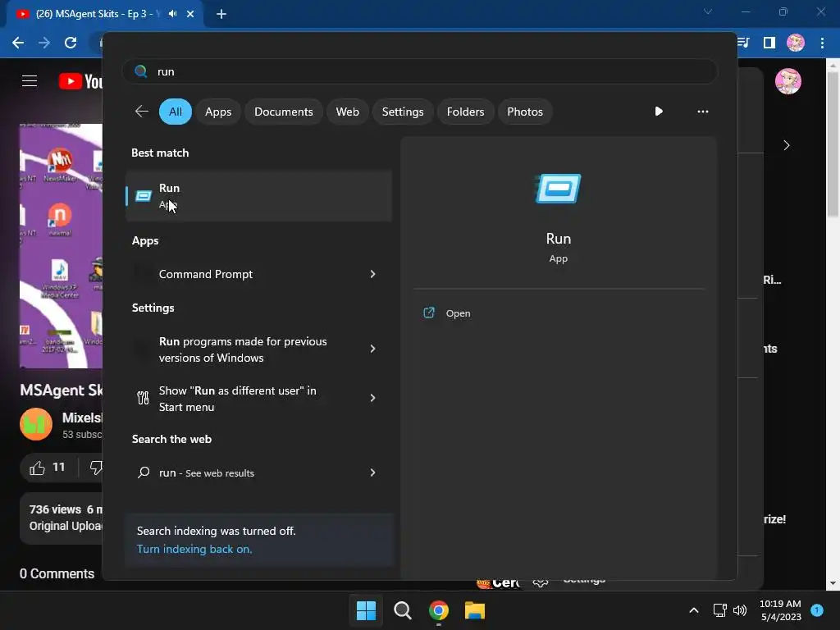Screen dimensions: 840x630
Task: Open a new Chrome tab
Action: pyautogui.click(x=221, y=14)
